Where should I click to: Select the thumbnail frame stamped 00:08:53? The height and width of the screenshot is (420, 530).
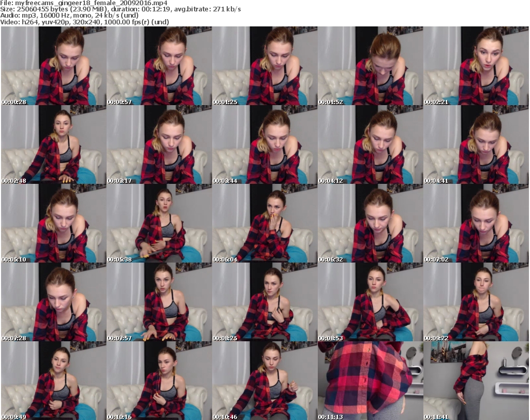click(371, 302)
